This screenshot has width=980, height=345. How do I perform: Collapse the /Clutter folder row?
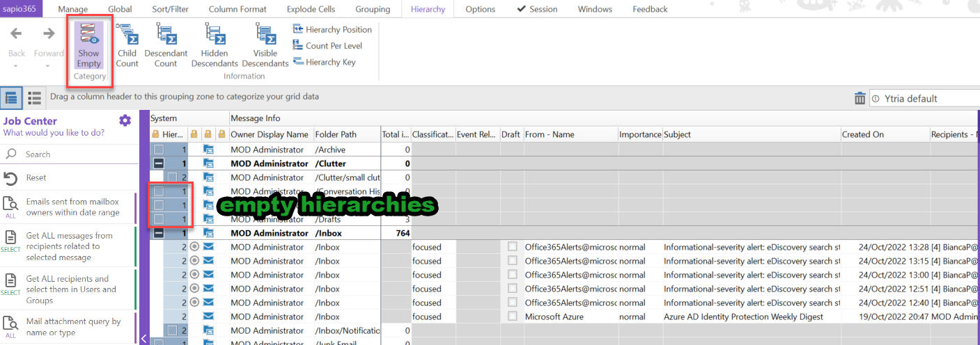[159, 163]
